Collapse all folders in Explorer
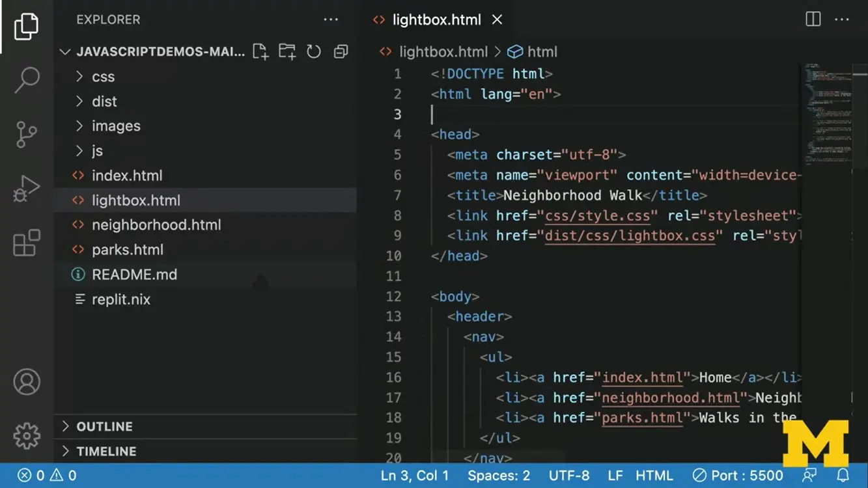The image size is (868, 488). pyautogui.click(x=341, y=51)
